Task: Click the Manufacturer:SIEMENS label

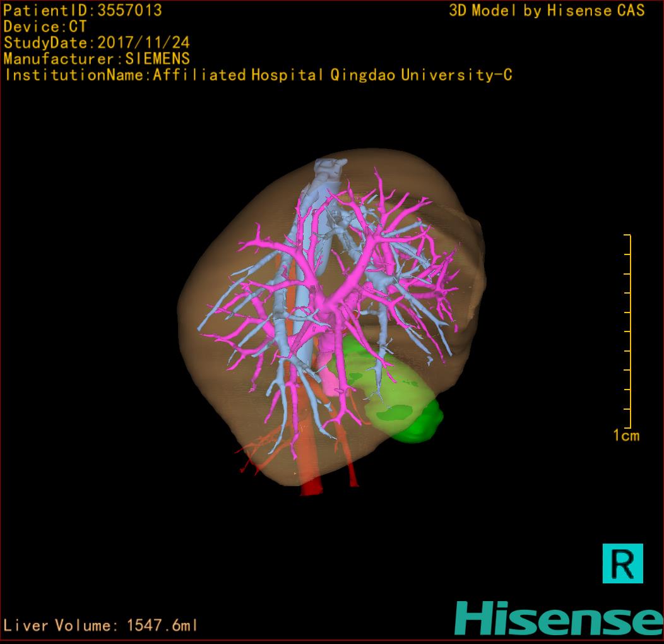Action: (x=97, y=59)
